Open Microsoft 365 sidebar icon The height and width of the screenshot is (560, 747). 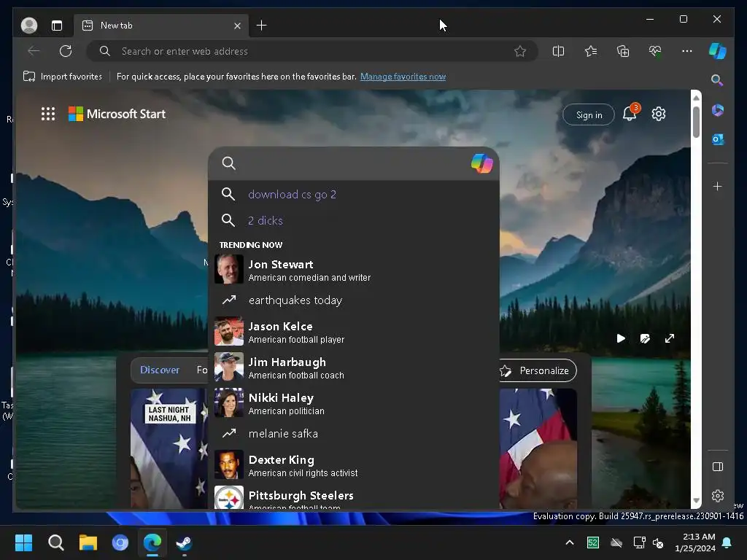(x=718, y=111)
